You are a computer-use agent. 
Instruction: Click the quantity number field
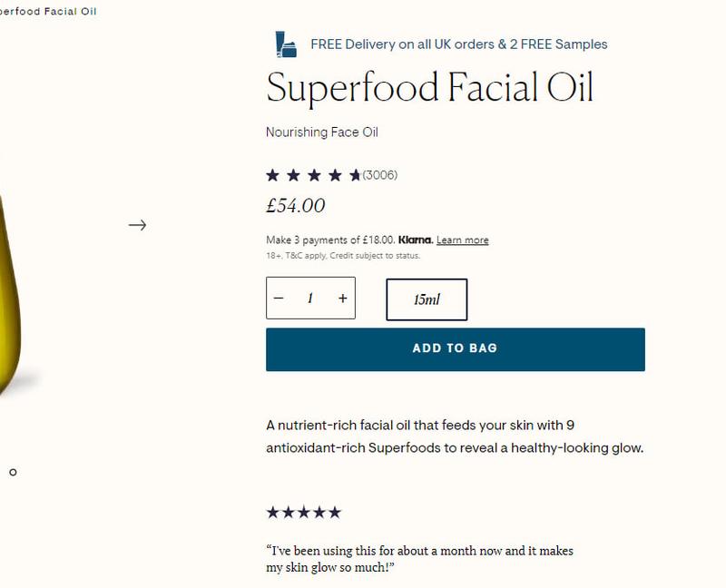(x=310, y=299)
